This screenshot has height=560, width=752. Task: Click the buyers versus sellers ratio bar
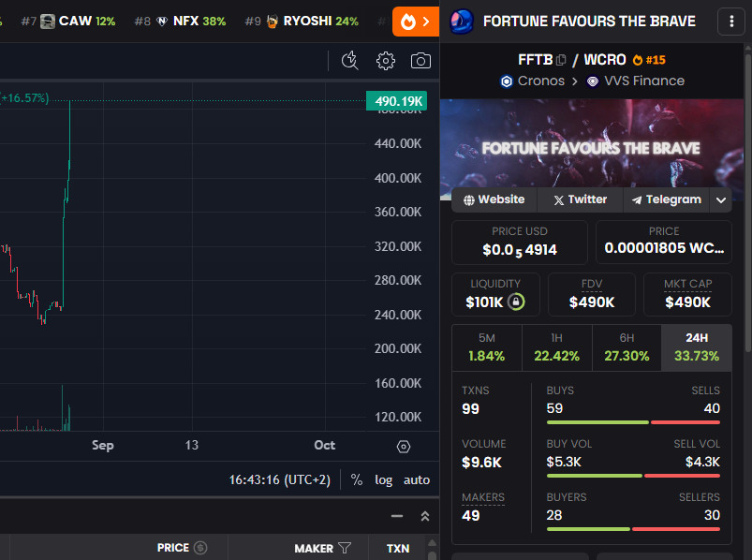coord(633,529)
